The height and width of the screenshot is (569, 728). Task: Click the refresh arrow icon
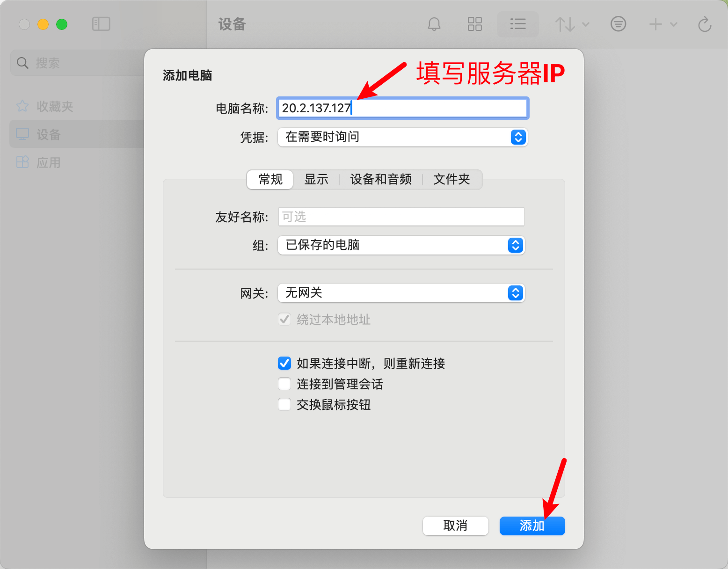[705, 24]
